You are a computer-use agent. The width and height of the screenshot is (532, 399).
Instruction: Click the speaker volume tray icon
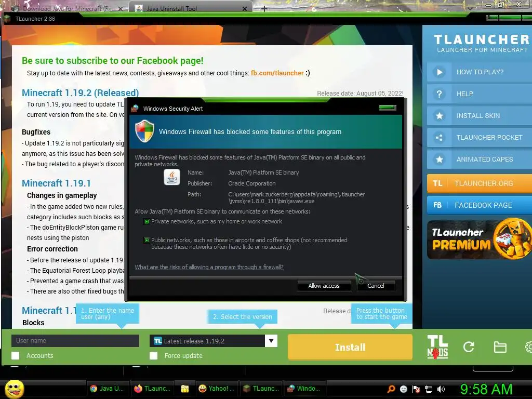(x=441, y=389)
